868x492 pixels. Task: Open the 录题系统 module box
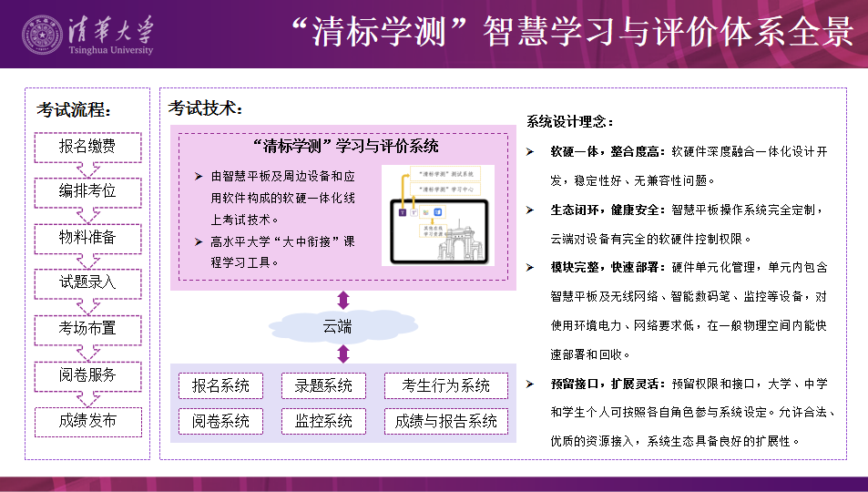(323, 385)
